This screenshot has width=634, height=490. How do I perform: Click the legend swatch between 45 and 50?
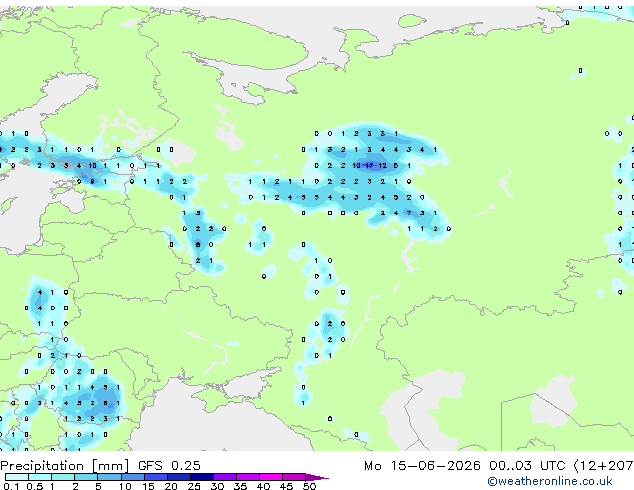pos(294,477)
